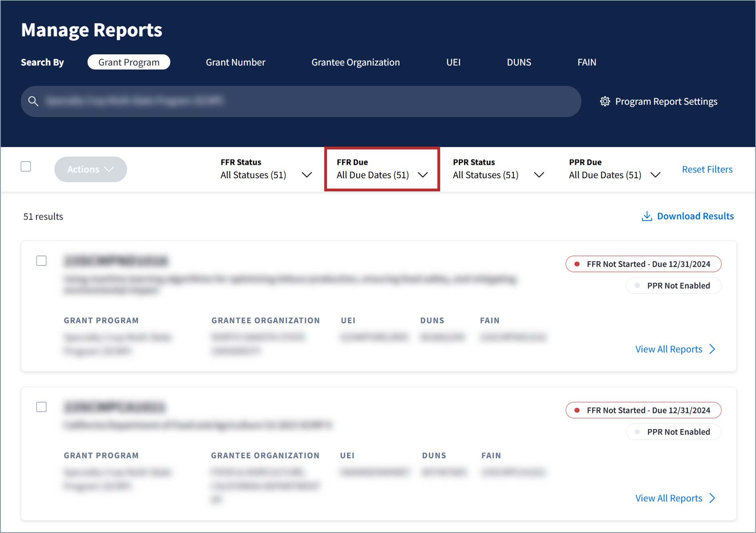Click the search magnifying glass icon
The height and width of the screenshot is (533, 756).
point(34,102)
